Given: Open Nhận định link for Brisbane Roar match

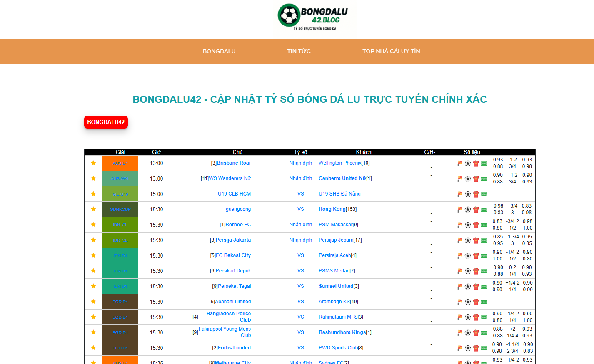Looking at the screenshot, I should [x=301, y=163].
